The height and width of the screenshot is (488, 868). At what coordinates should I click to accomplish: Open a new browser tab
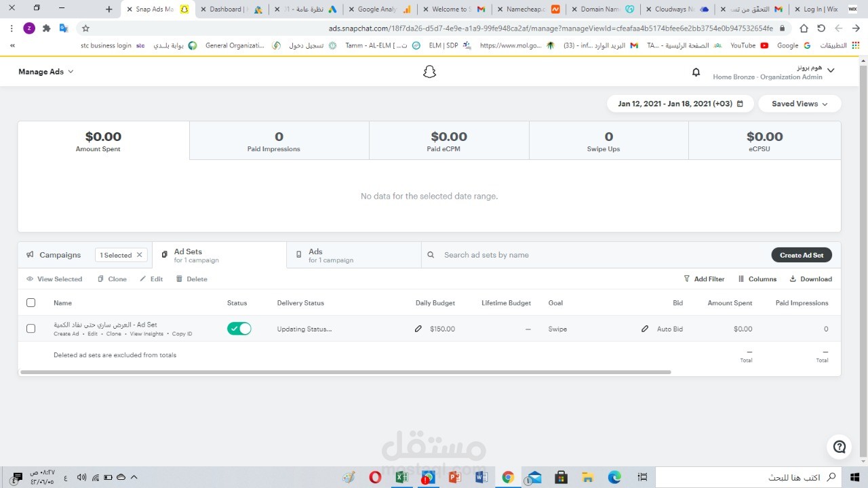109,9
